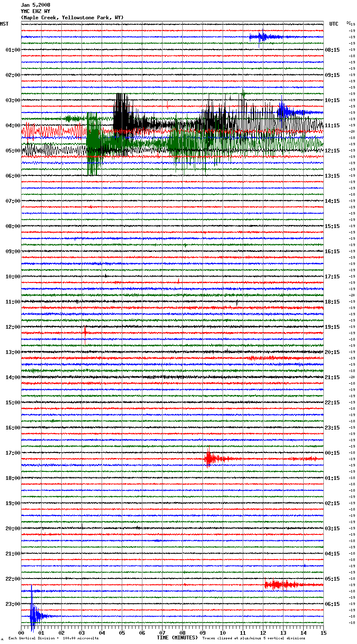Select the 10:15 UTC time label

tap(332, 100)
